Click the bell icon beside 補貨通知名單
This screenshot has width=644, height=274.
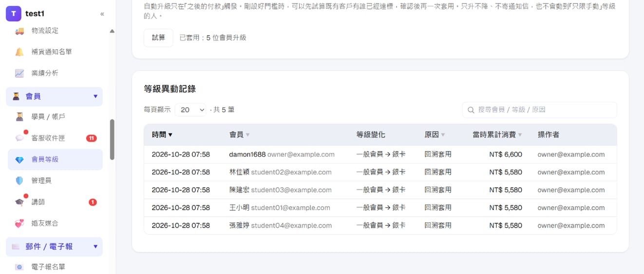coord(19,52)
